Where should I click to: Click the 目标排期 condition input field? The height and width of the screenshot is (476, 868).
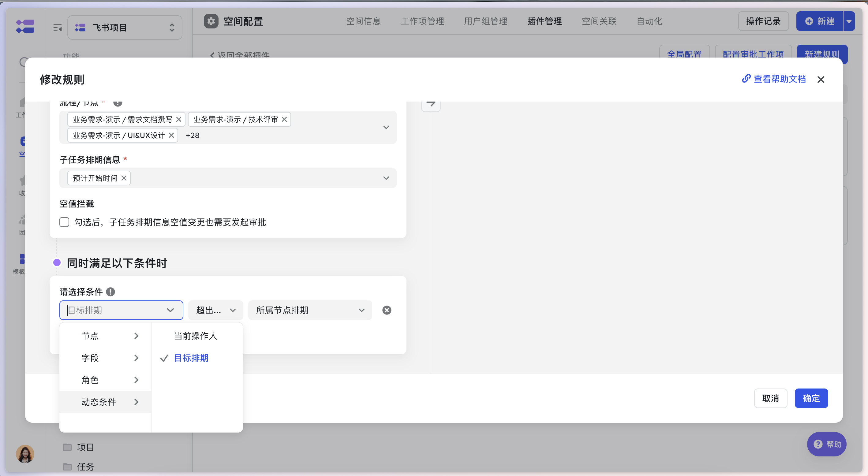pos(121,310)
